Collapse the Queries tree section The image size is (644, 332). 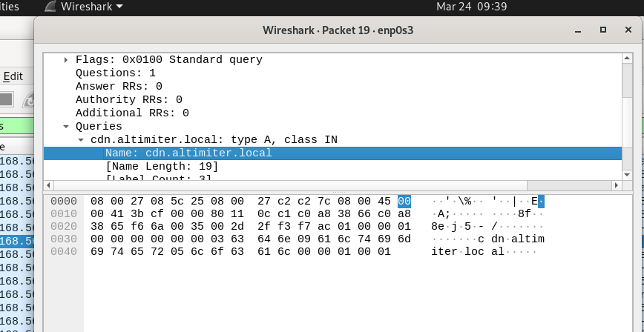66,127
